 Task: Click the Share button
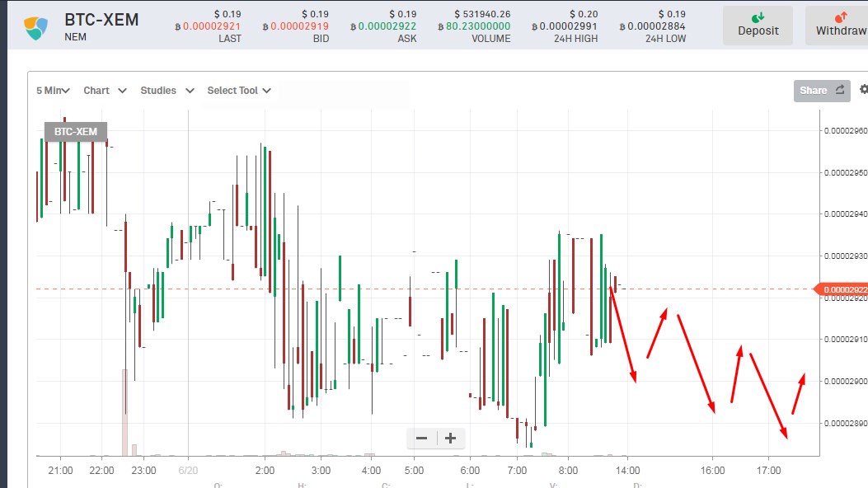822,90
